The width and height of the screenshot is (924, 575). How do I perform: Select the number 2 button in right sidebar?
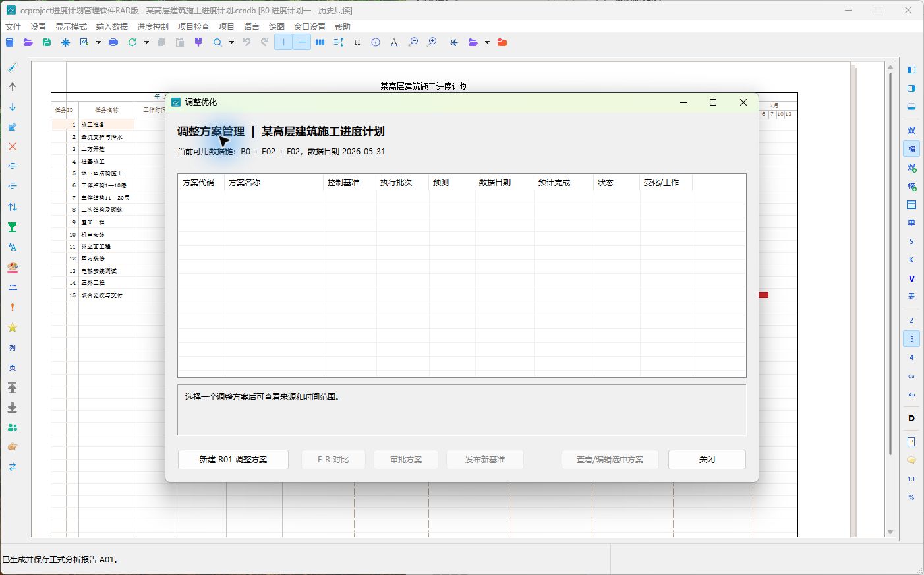[911, 320]
